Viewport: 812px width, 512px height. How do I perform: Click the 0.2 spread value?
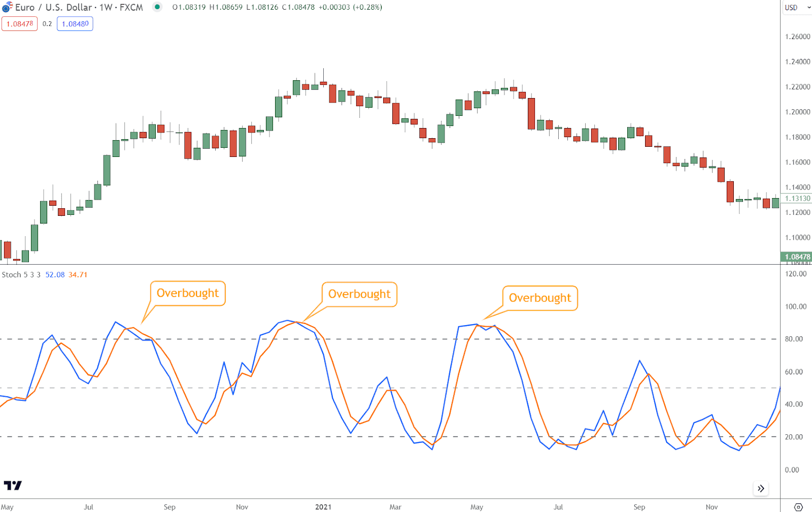click(x=47, y=24)
